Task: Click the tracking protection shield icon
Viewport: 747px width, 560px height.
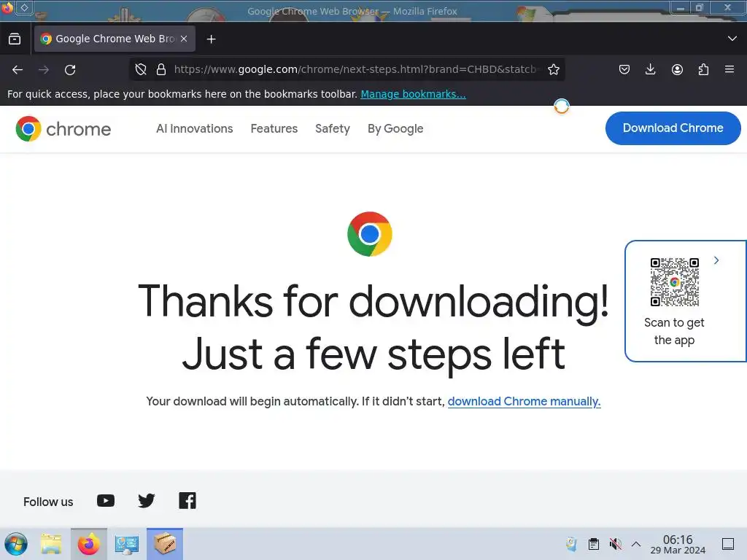Action: point(141,69)
